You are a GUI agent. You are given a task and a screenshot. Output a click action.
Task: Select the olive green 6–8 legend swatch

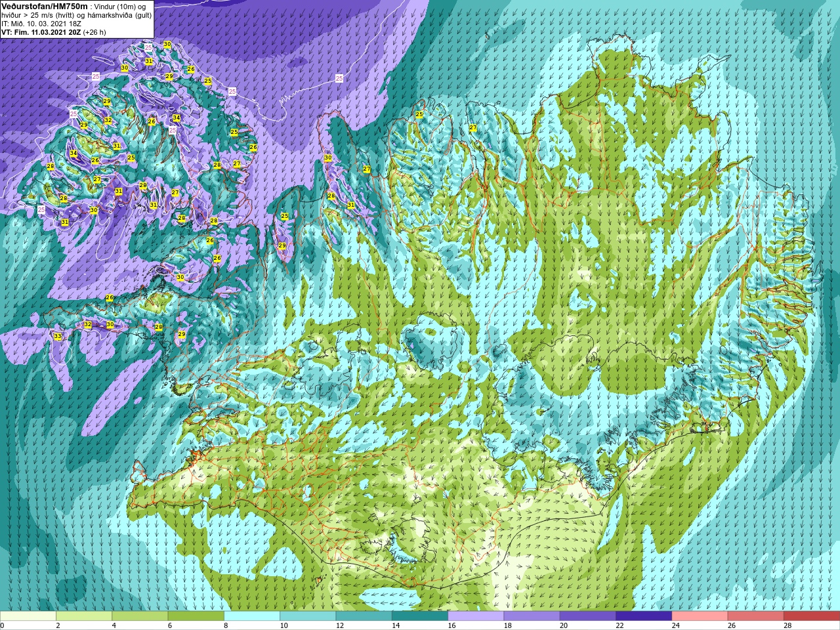pos(196,616)
